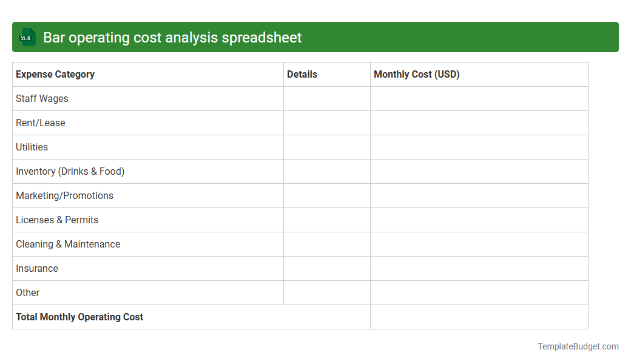
Task: Select the Cleaning & Maintenance row
Action: click(67, 244)
